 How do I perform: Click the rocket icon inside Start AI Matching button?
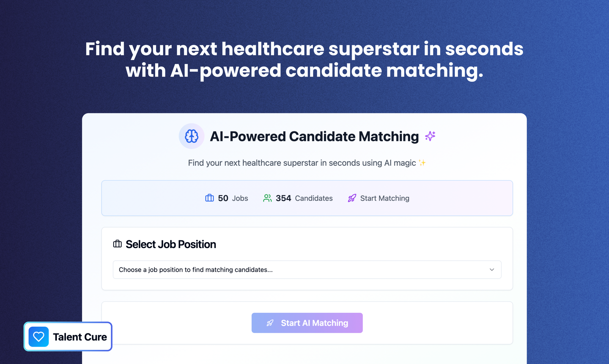[x=270, y=323]
